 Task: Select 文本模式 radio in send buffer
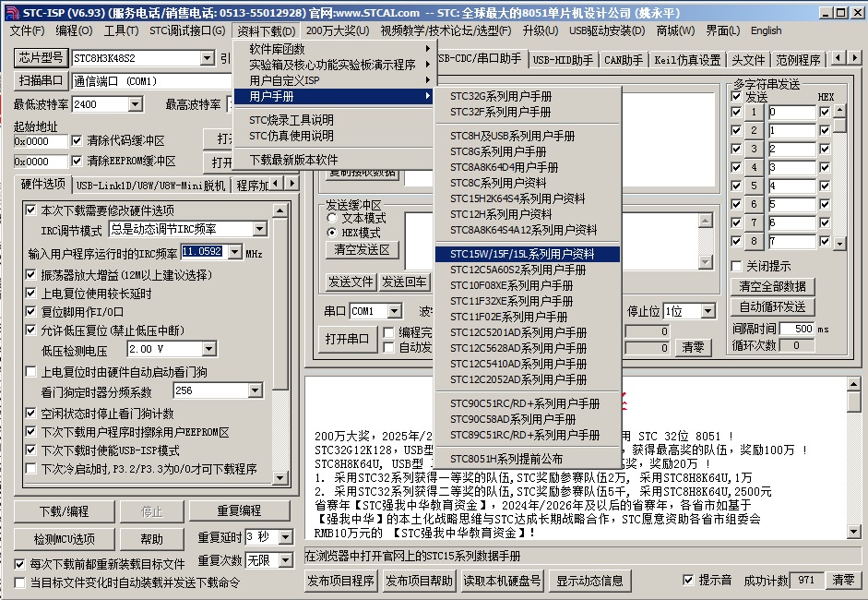[331, 218]
